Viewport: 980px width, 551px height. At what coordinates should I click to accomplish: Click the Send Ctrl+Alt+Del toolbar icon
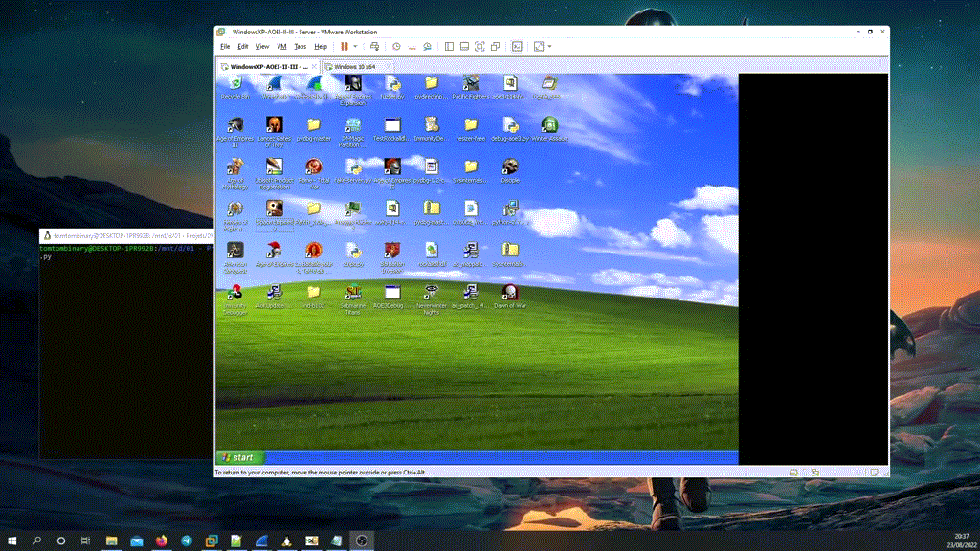(374, 46)
